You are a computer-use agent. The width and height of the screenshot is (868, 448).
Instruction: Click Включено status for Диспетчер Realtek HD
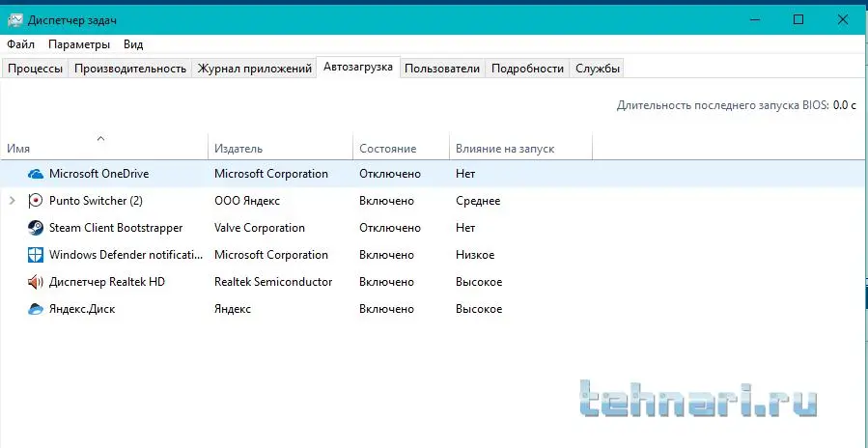click(x=386, y=283)
